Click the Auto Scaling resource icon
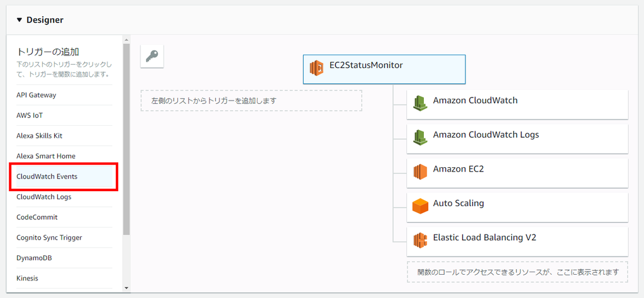Screen dimensions: 644x298 (419, 206)
